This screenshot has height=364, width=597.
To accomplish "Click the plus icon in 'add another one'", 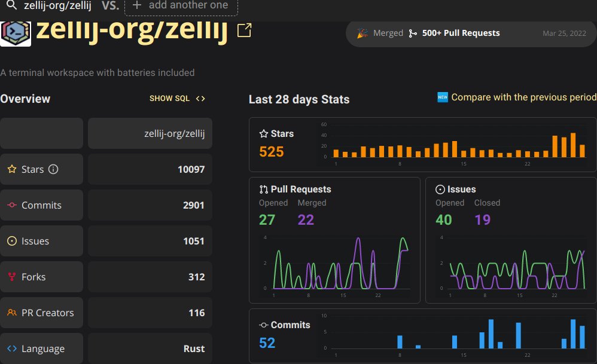I will tap(136, 5).
